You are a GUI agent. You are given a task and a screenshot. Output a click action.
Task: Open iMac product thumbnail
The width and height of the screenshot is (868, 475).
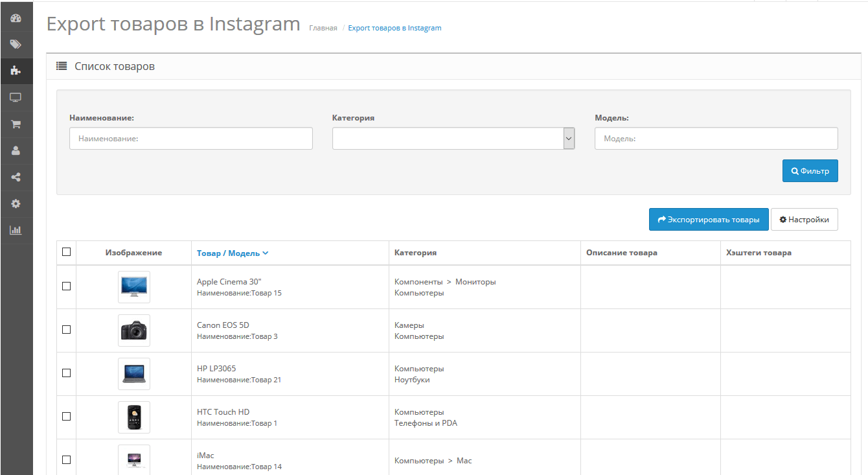tap(134, 459)
